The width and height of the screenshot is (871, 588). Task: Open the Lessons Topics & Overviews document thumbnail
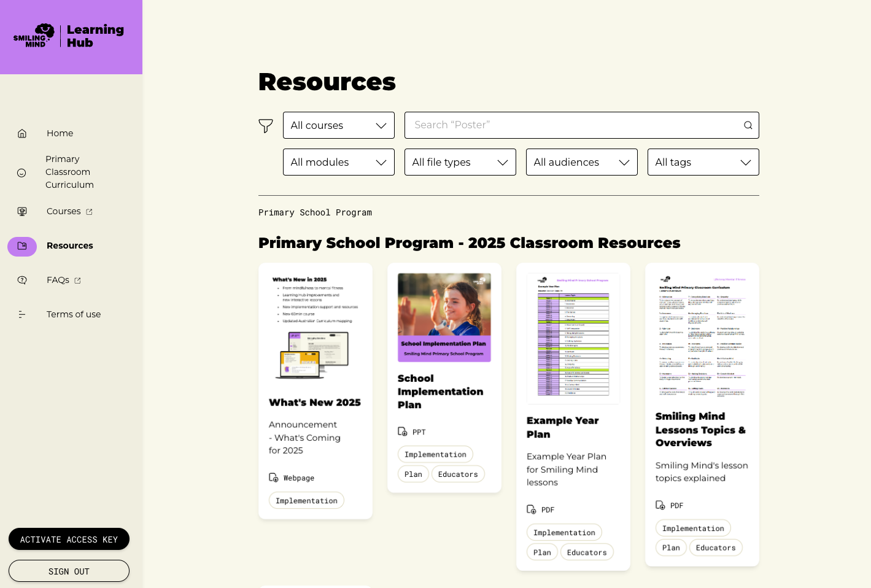702,336
